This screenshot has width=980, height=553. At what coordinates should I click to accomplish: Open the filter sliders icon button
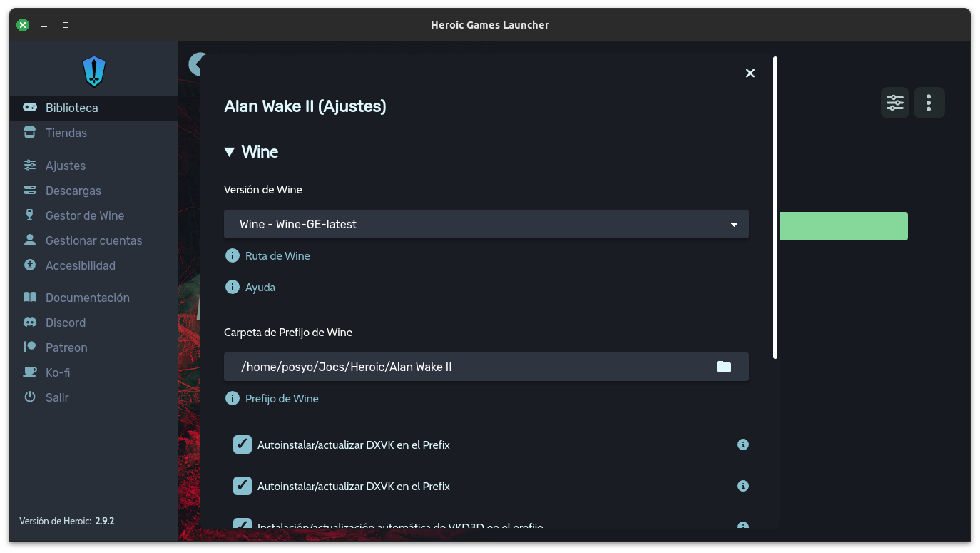pos(895,103)
